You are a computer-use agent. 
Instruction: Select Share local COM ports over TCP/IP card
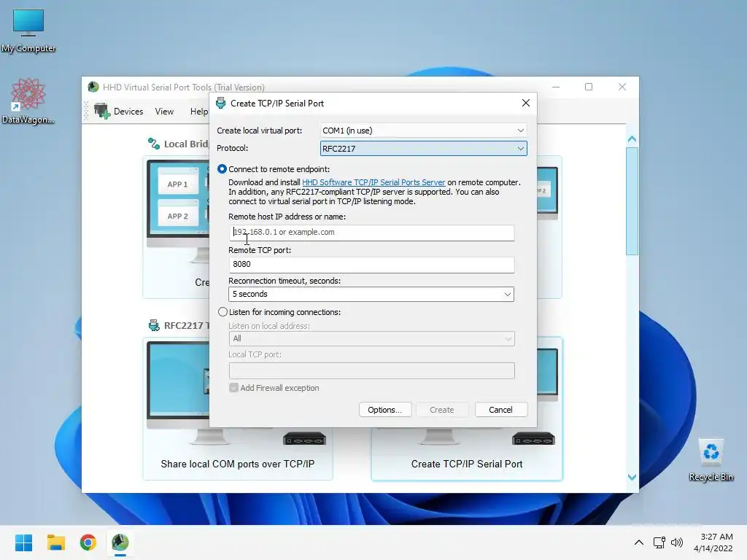point(238,408)
